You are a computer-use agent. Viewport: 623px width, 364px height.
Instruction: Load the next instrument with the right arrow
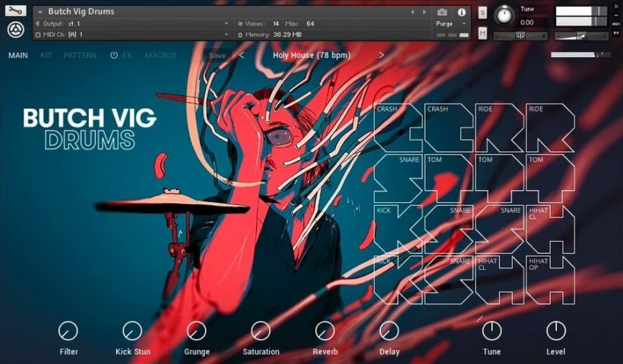pos(425,12)
